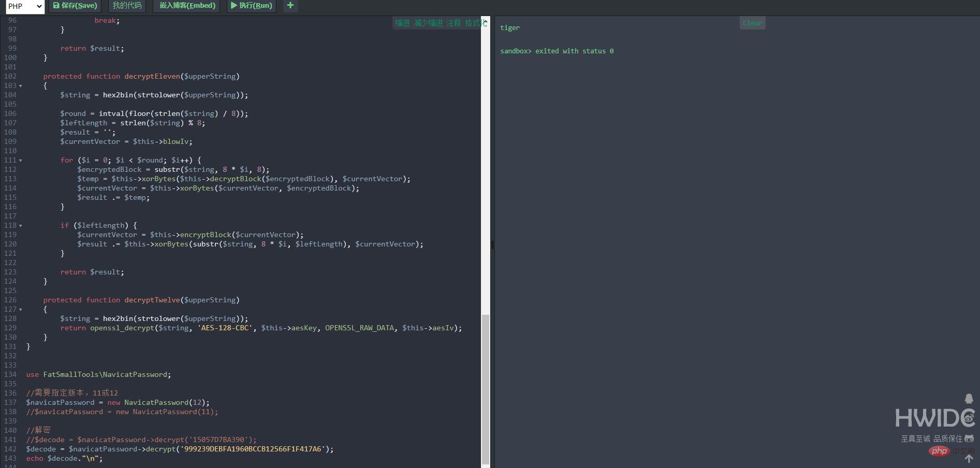Image resolution: width=980 pixels, height=468 pixels.
Task: Clear the output with Clear button
Action: point(752,23)
